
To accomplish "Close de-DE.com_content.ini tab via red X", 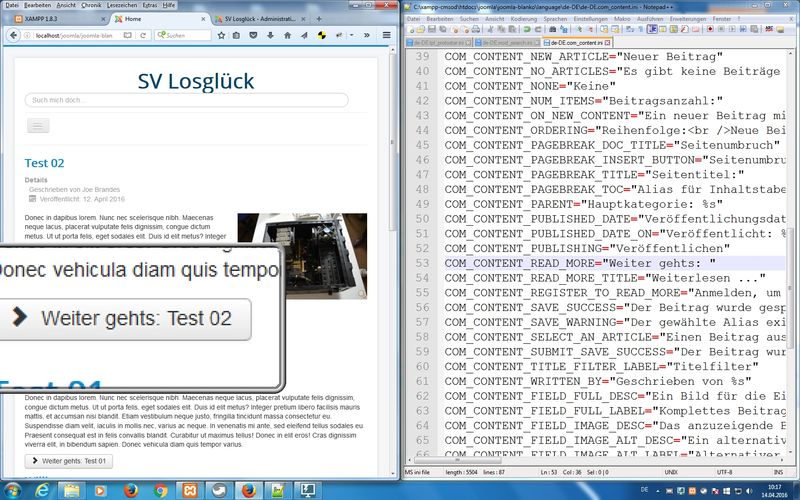I will 607,43.
